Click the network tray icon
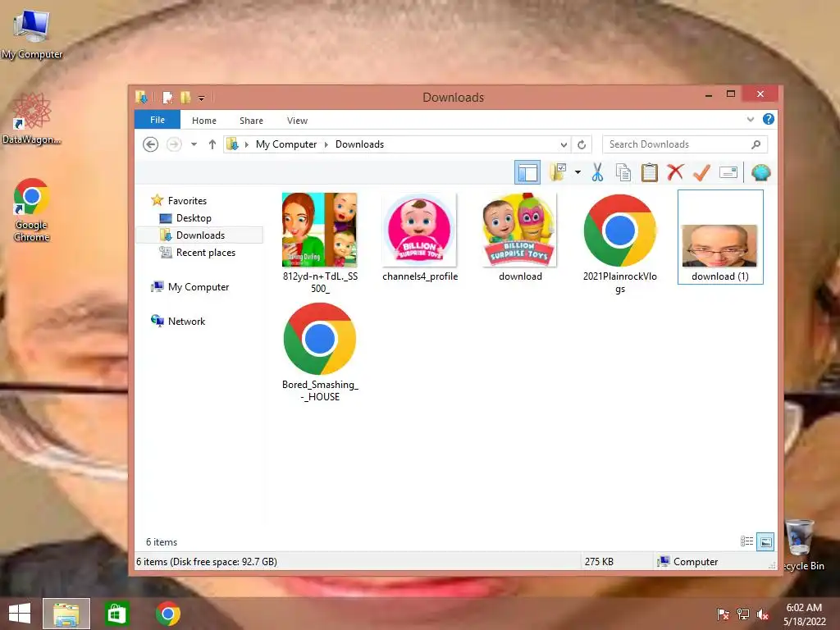 743,614
